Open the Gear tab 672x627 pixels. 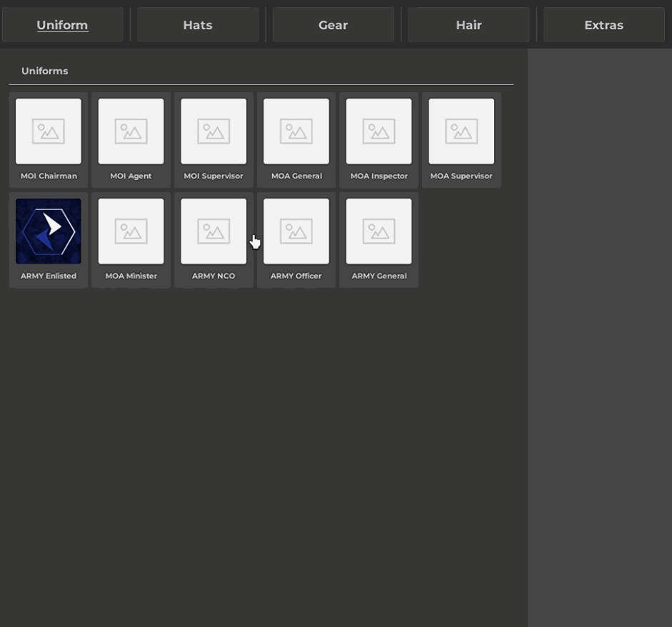333,25
